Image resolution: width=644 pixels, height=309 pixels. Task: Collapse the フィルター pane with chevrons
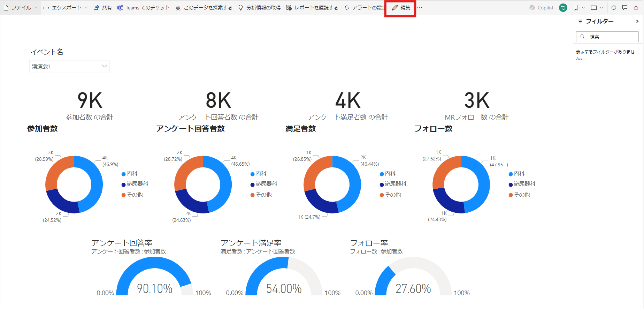click(x=637, y=21)
